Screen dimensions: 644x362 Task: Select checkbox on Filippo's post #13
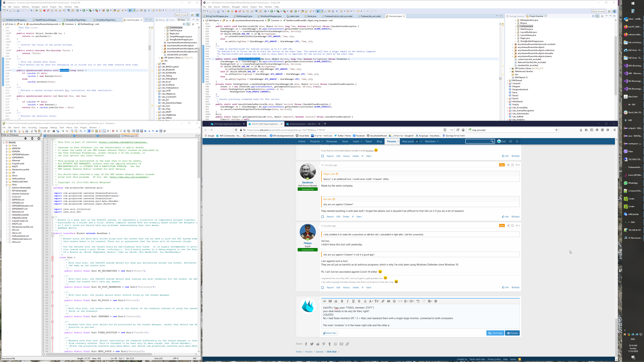(x=323, y=288)
